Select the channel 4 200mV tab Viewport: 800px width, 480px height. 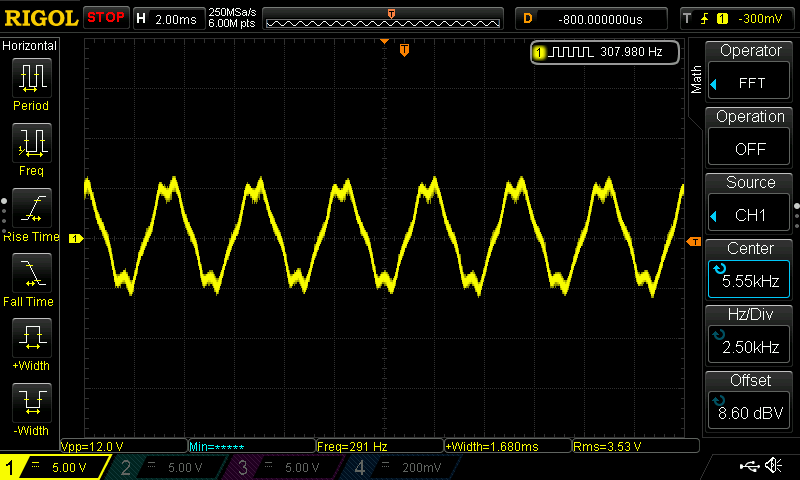coord(400,467)
